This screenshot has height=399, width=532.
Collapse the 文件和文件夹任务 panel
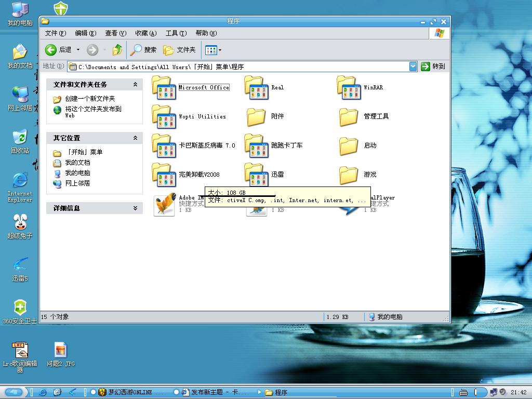pyautogui.click(x=135, y=85)
